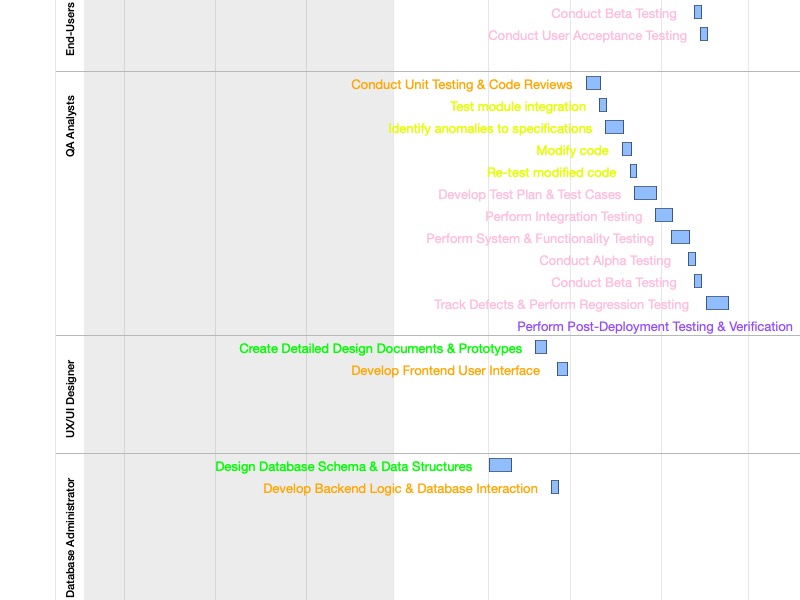Click the Test module integration task bar
The width and height of the screenshot is (800, 600).
[x=603, y=105]
